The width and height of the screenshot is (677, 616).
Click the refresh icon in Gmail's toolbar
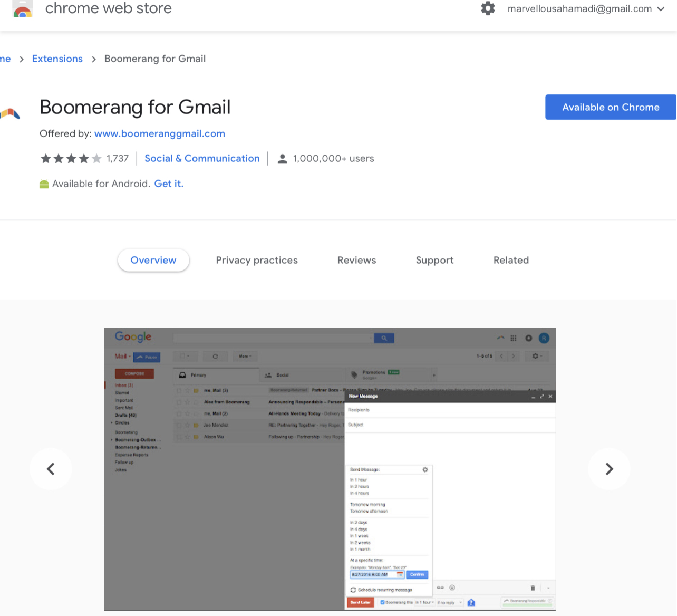pyautogui.click(x=216, y=356)
